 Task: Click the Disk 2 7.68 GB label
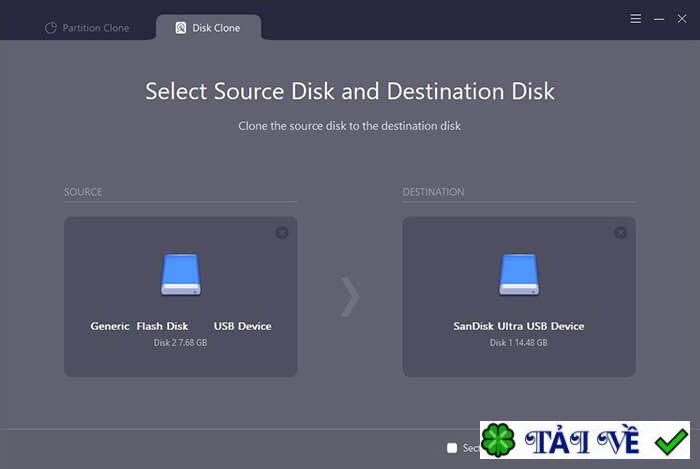(x=180, y=343)
